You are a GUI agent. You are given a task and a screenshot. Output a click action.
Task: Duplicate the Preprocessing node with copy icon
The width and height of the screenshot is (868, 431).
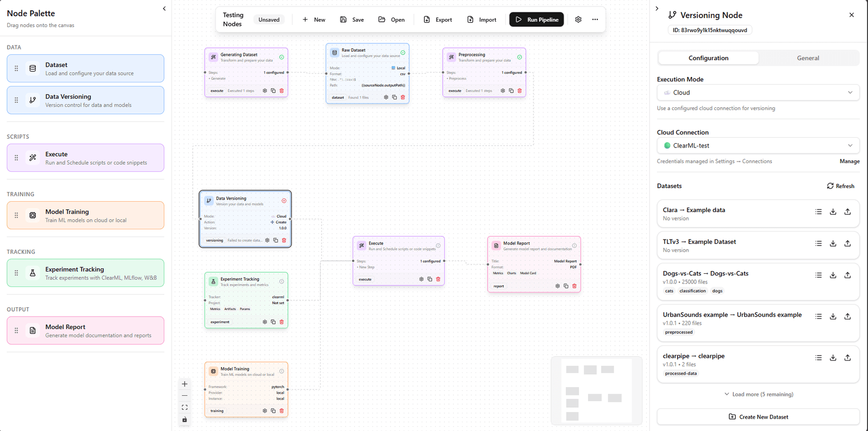click(511, 91)
